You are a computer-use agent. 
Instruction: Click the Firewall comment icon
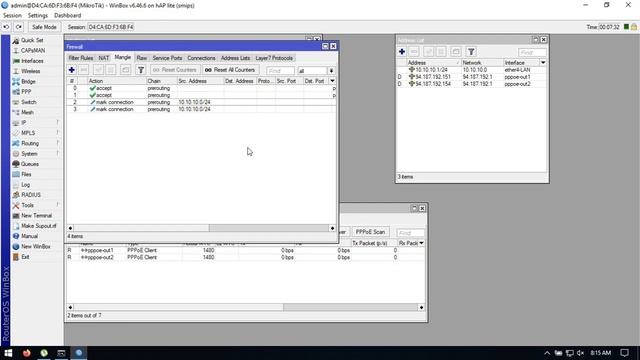point(125,70)
